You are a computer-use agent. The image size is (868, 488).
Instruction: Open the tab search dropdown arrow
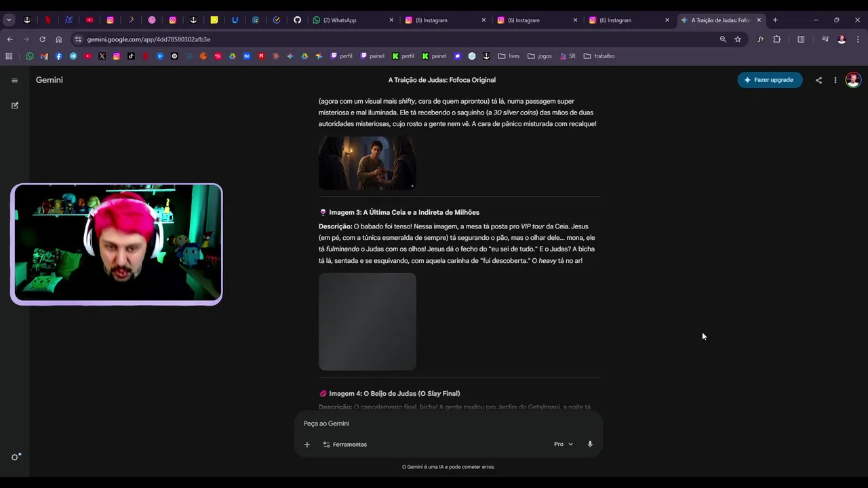pyautogui.click(x=9, y=20)
